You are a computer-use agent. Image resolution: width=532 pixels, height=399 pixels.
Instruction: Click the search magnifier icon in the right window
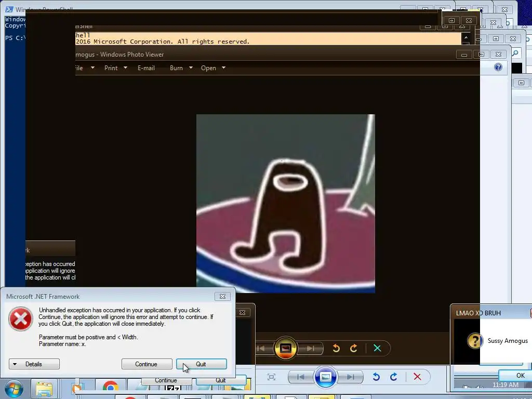click(515, 54)
